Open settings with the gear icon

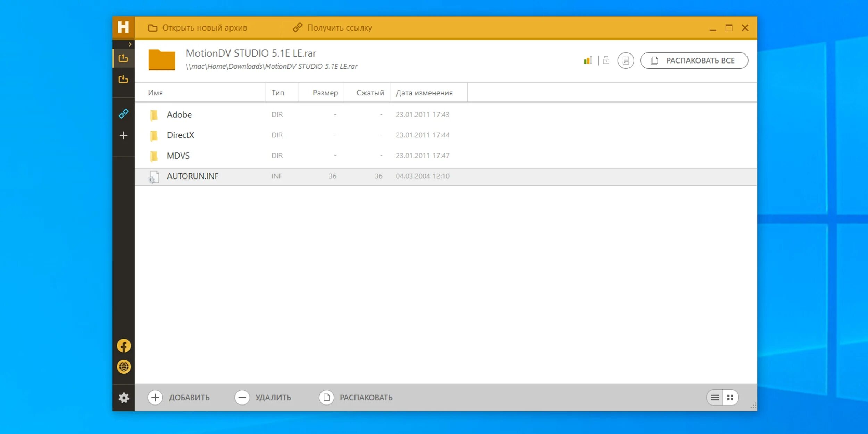(x=124, y=398)
